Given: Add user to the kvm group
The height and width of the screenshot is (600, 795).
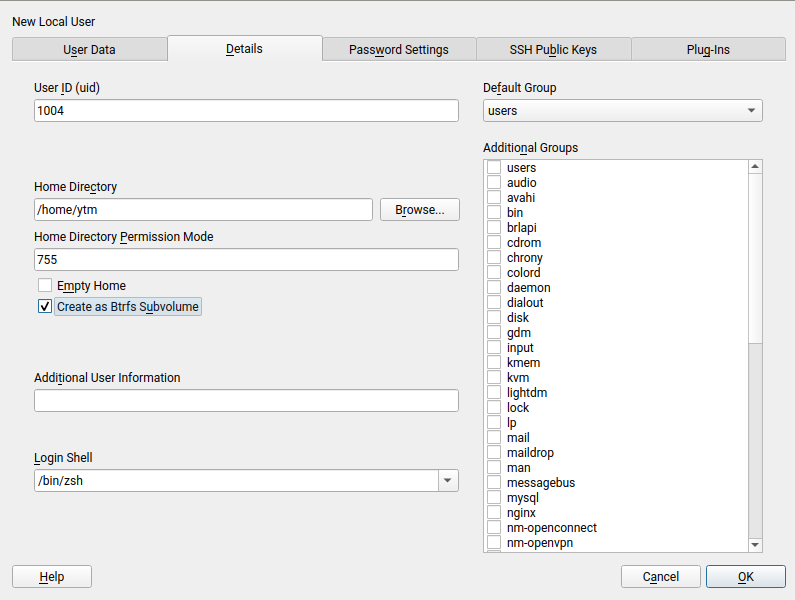Looking at the screenshot, I should [x=494, y=378].
